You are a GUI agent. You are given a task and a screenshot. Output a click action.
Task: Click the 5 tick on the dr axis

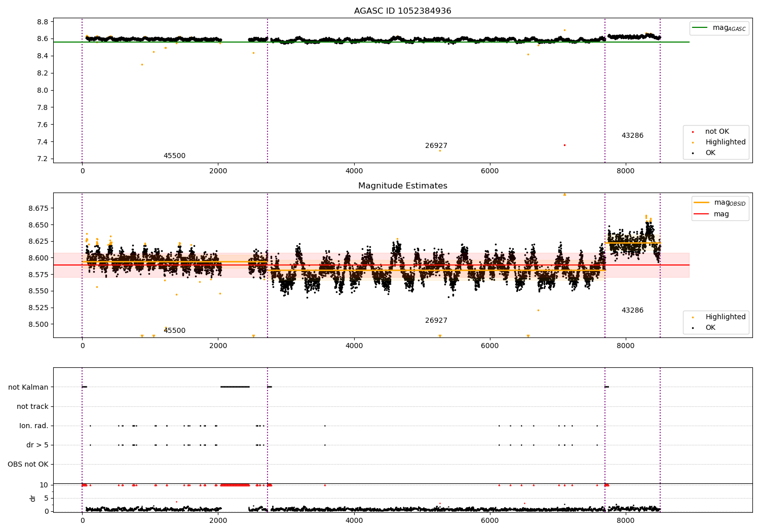[x=46, y=499]
